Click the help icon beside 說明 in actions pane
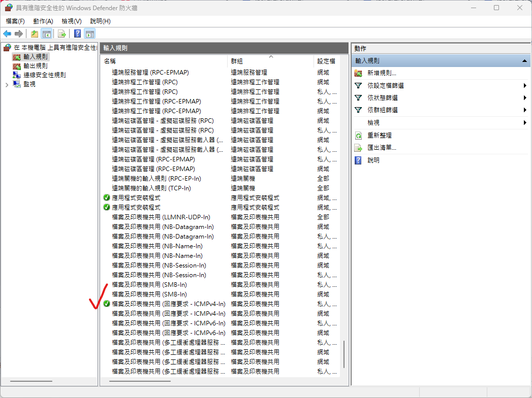532x398 pixels. [358, 160]
